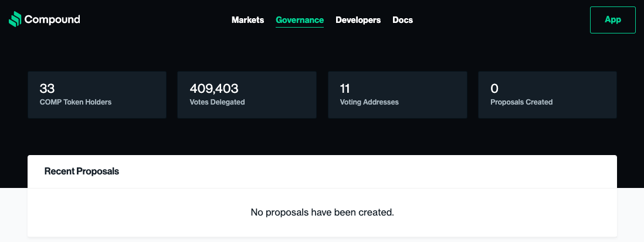Click the 409,403 votes figure

[214, 89]
